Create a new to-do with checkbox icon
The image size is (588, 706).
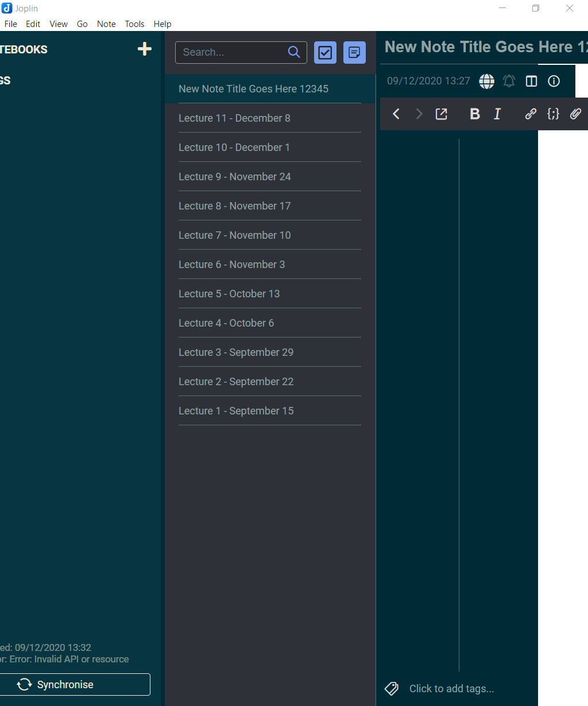click(325, 53)
